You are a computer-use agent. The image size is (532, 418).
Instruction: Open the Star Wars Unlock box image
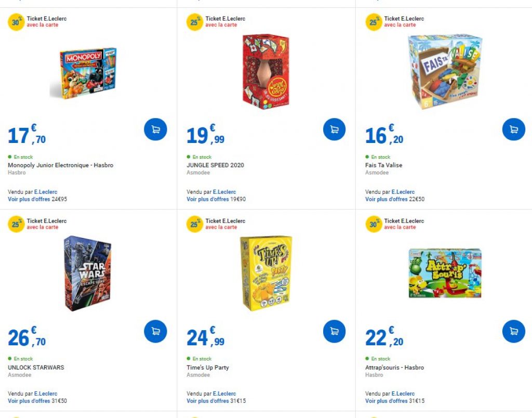pyautogui.click(x=87, y=273)
